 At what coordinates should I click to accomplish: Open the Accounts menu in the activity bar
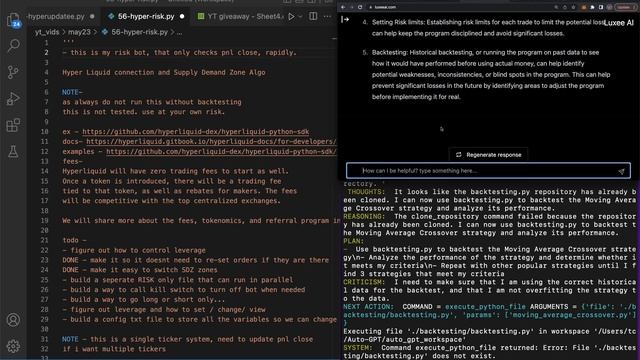(x=13, y=320)
